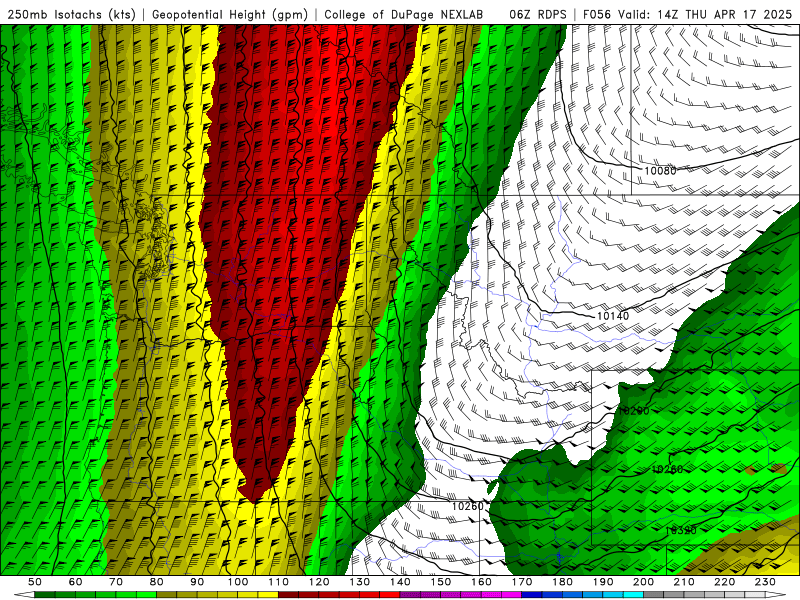Click the 190 knot color bar label

click(x=603, y=582)
